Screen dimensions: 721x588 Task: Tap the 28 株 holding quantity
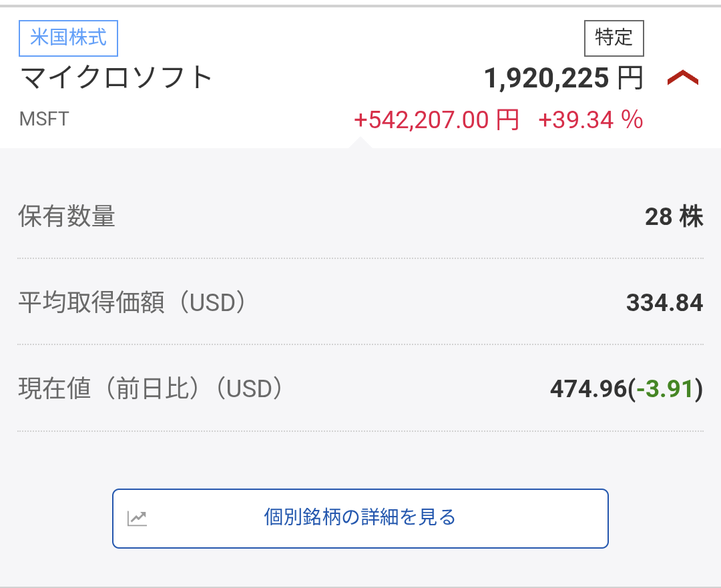[674, 216]
